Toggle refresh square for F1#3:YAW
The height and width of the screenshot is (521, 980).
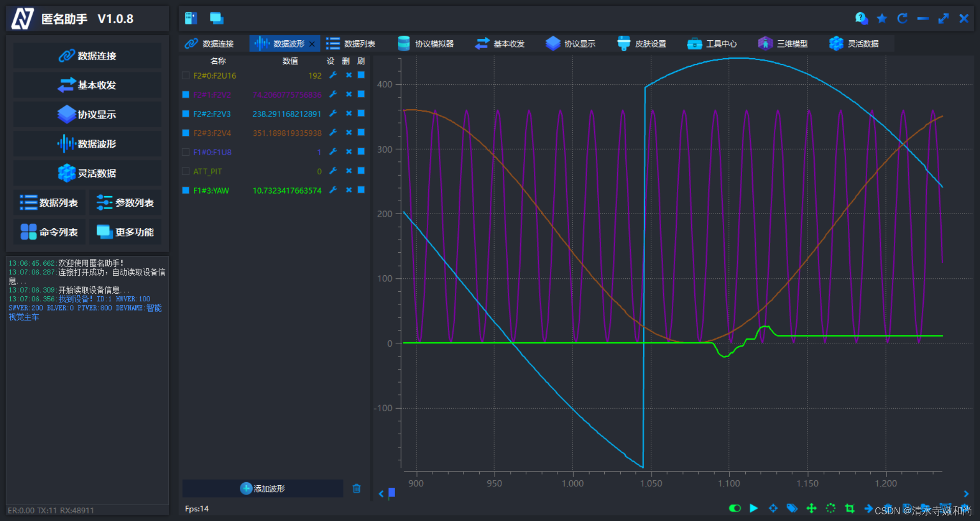click(361, 190)
